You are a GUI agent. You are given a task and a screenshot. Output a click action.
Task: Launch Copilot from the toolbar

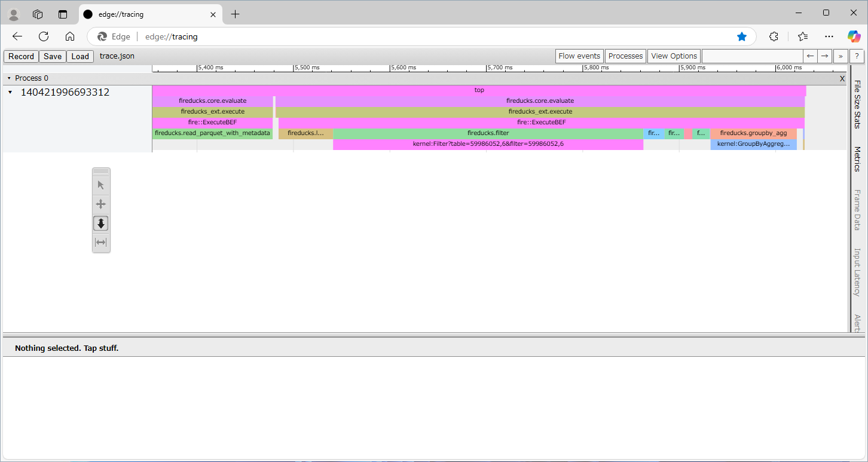point(854,36)
